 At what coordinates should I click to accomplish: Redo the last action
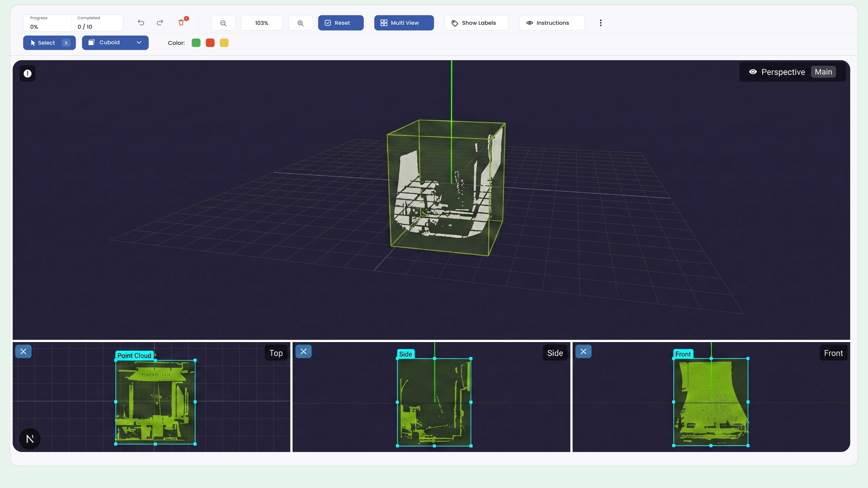[160, 23]
